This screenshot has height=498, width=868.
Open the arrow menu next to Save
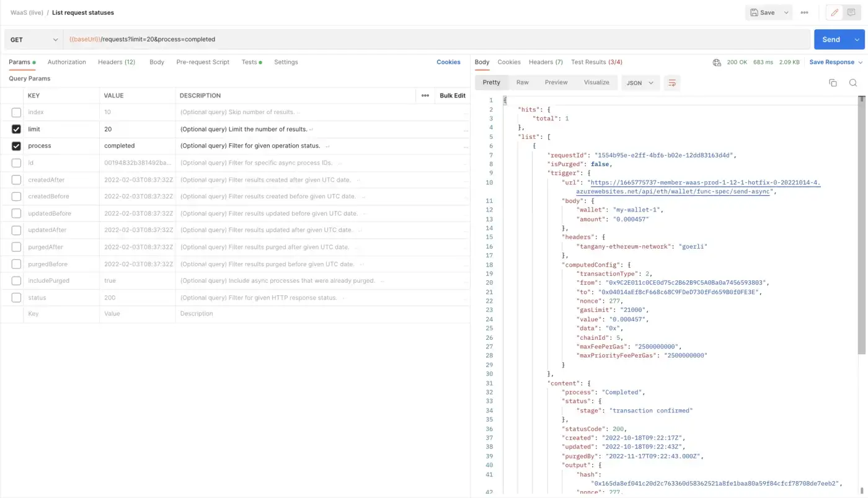click(786, 12)
